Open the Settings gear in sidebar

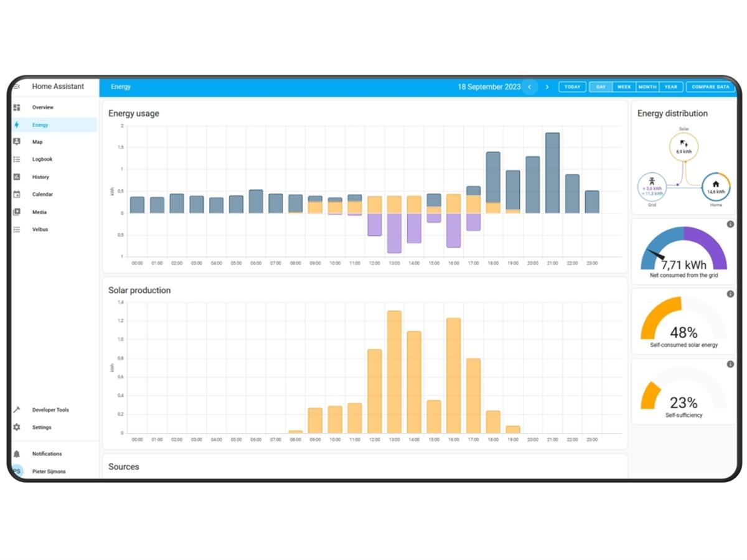click(x=17, y=427)
